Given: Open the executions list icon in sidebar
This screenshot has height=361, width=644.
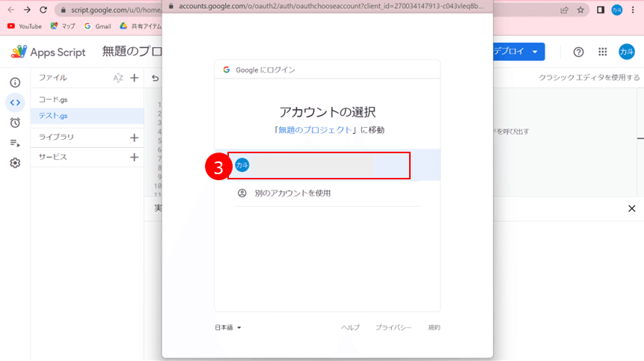Looking at the screenshot, I should click(x=15, y=143).
